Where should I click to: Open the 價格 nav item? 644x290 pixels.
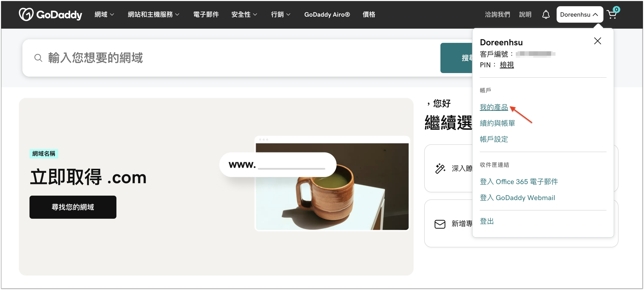pyautogui.click(x=369, y=15)
